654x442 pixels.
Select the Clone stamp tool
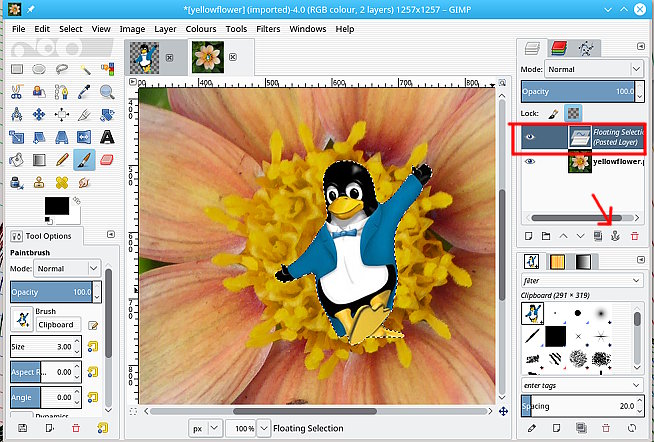(x=39, y=183)
